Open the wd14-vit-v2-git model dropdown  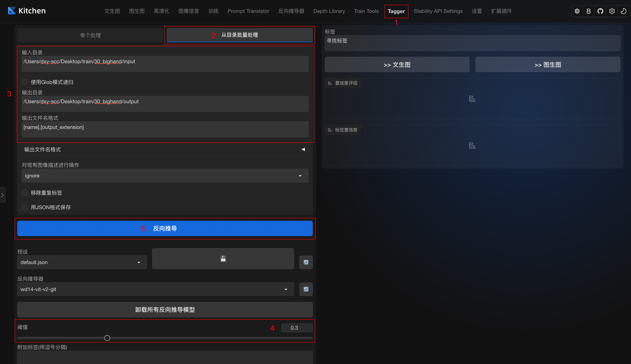pyautogui.click(x=155, y=289)
